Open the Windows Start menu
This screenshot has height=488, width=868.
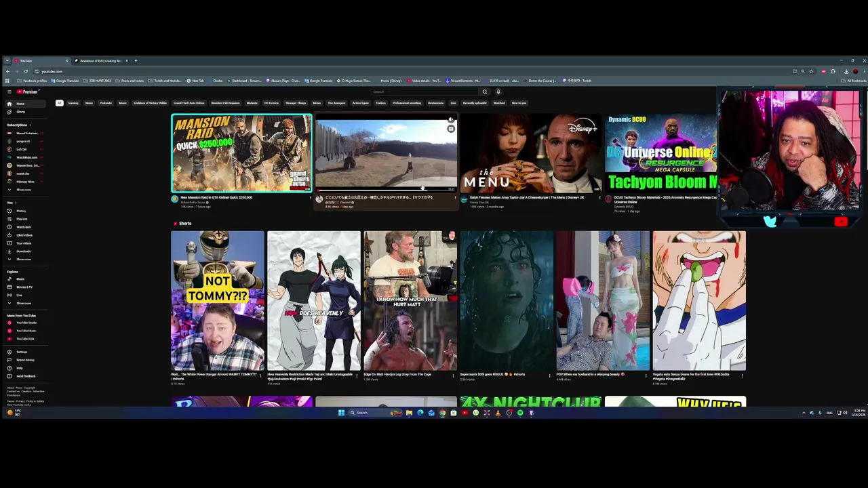(x=341, y=413)
